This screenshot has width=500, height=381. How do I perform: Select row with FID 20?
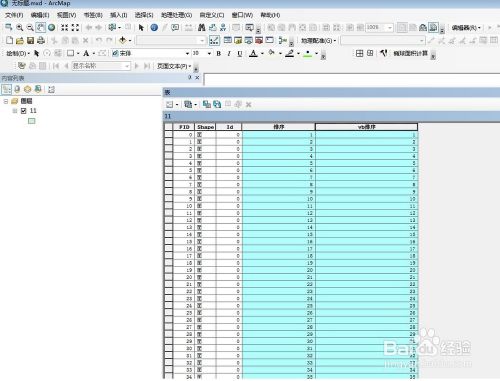pyautogui.click(x=169, y=277)
